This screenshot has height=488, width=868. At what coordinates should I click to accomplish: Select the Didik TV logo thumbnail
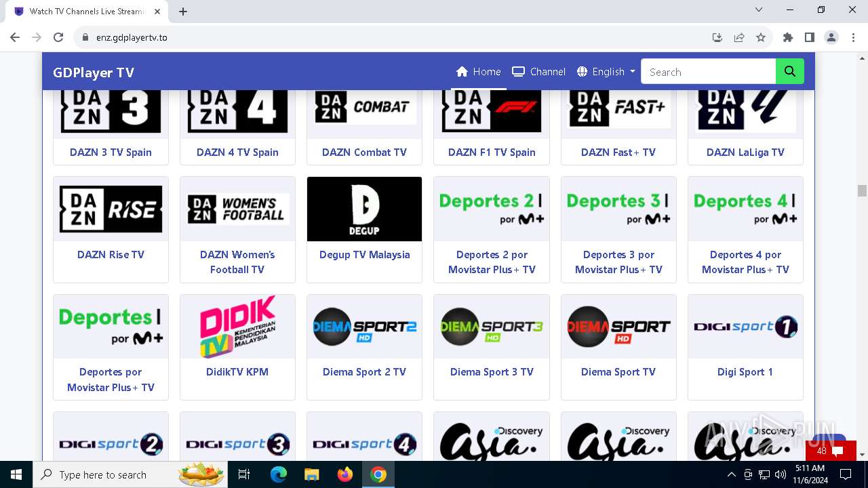point(237,327)
